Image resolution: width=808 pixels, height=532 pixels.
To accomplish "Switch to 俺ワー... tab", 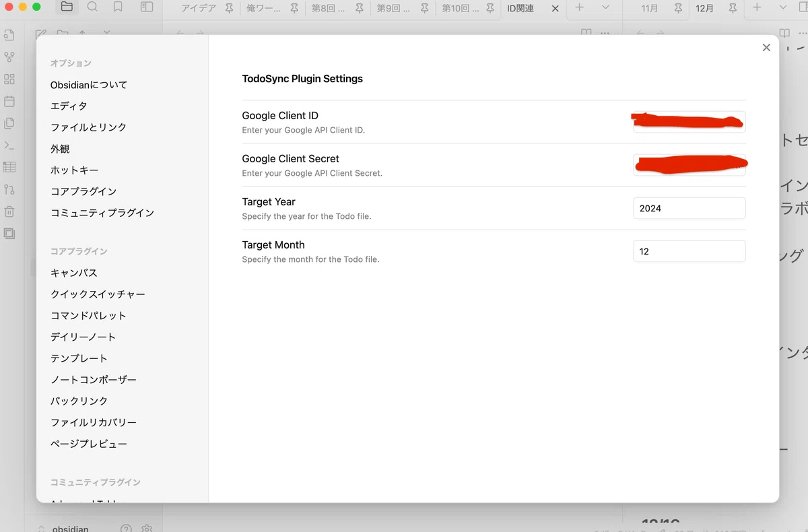I will click(264, 8).
